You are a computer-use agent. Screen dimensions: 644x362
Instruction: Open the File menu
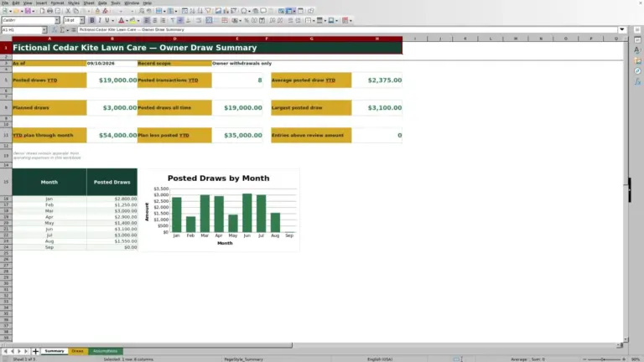pyautogui.click(x=5, y=3)
